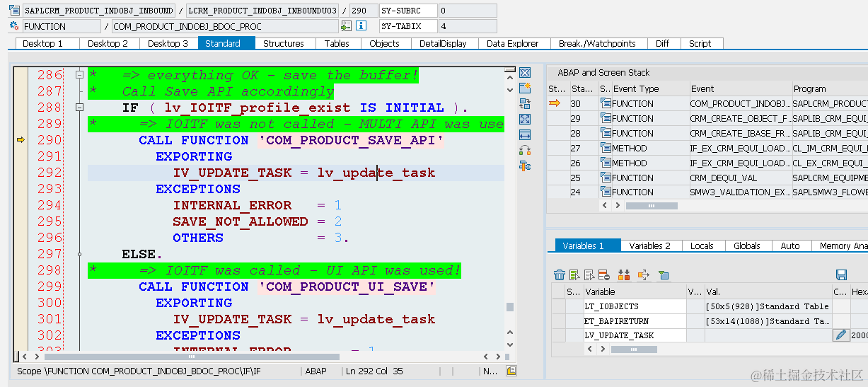Click the stack level 27 method icon
This screenshot has width=868, height=387.
pos(606,148)
